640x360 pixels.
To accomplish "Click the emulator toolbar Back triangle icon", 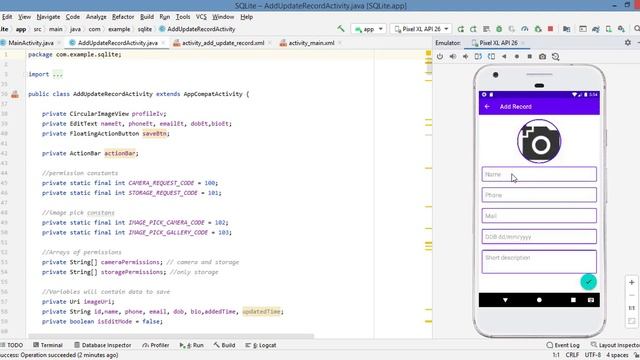I will [x=504, y=56].
